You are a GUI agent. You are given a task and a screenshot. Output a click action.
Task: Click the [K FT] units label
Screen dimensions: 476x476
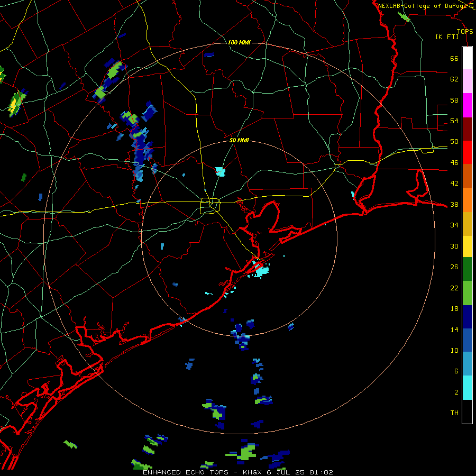point(447,36)
